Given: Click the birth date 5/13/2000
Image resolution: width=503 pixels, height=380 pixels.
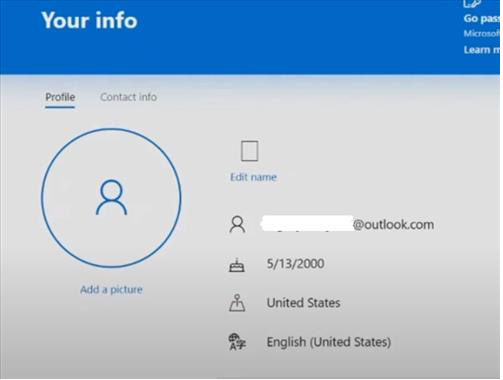Looking at the screenshot, I should [295, 264].
